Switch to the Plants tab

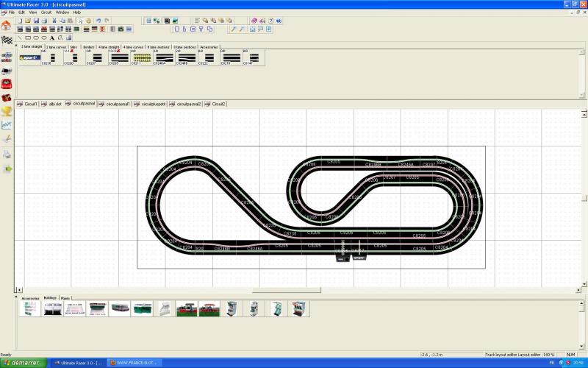coord(65,298)
